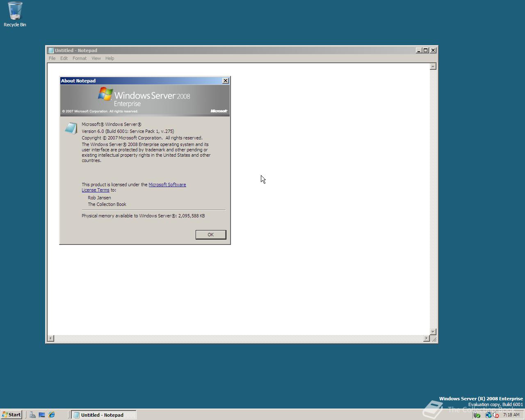Open the View menu in Notepad
Image resolution: width=525 pixels, height=420 pixels.
point(96,58)
